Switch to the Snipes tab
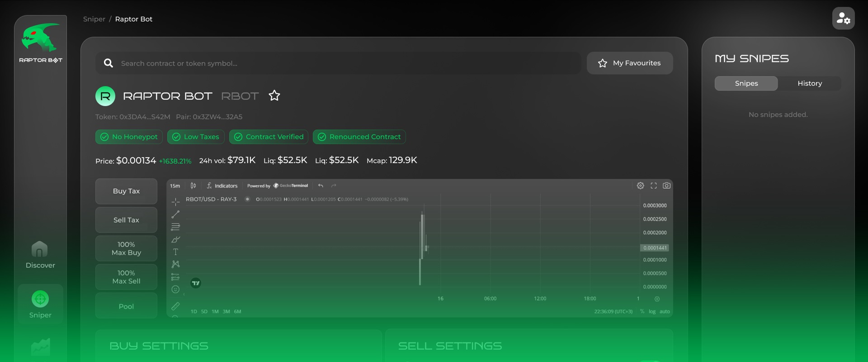The image size is (868, 362). click(x=746, y=83)
